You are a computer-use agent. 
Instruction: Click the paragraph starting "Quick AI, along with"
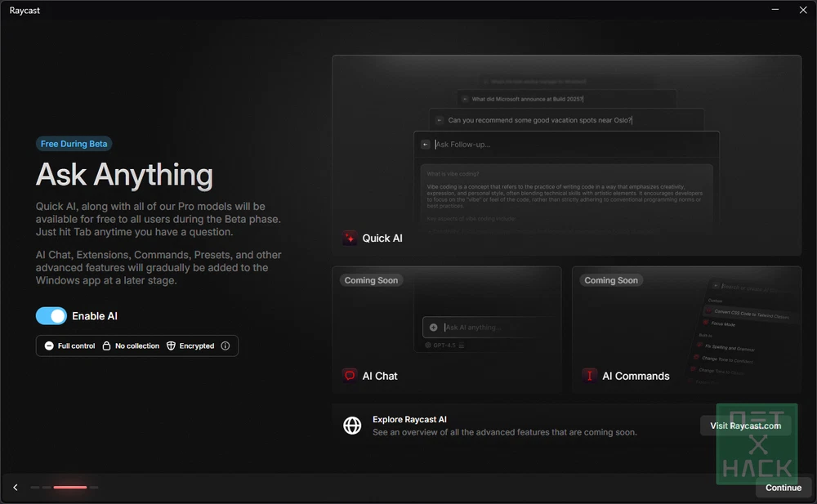point(158,219)
